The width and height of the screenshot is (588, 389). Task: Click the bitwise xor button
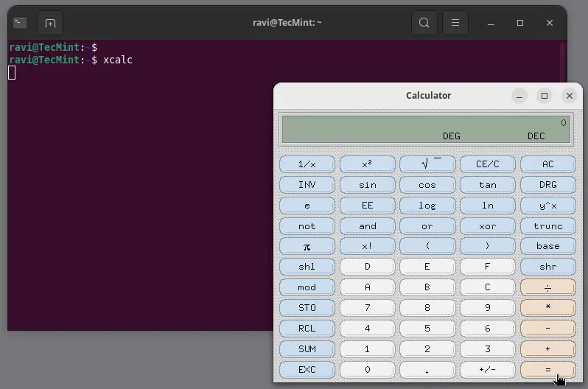(x=488, y=226)
